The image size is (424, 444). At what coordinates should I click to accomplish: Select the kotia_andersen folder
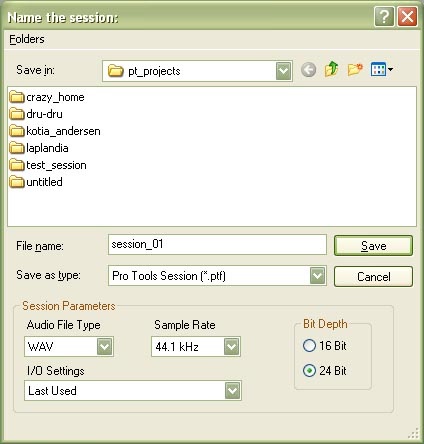(55, 131)
